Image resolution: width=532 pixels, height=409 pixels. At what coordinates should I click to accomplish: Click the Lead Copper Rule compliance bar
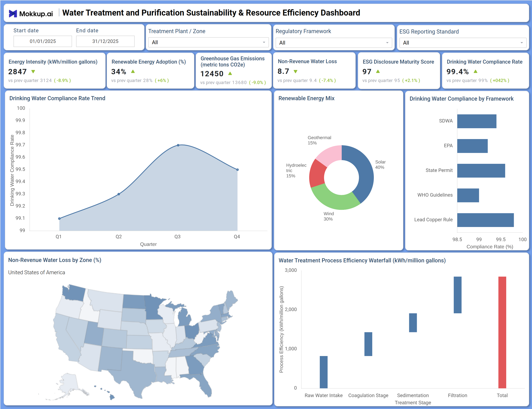tap(486, 220)
